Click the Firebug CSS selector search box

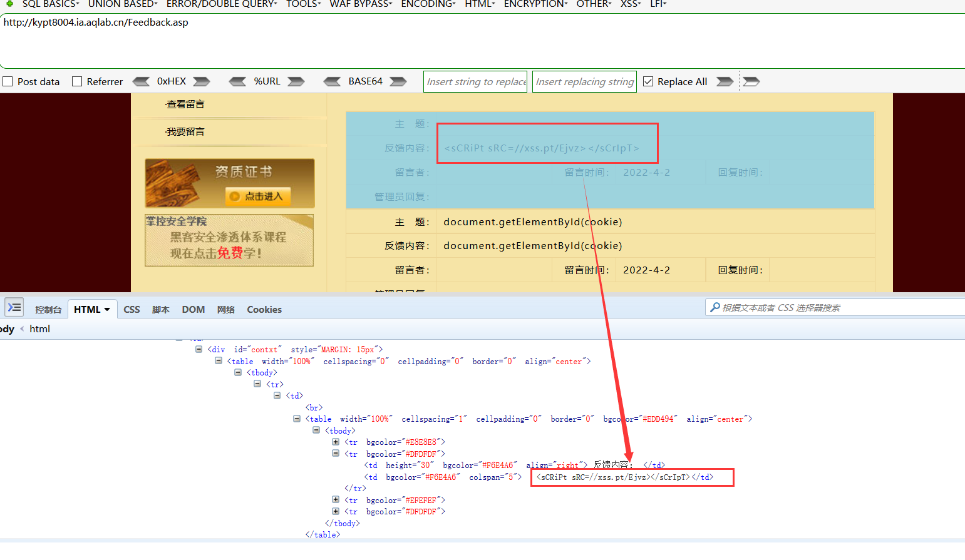tap(835, 307)
